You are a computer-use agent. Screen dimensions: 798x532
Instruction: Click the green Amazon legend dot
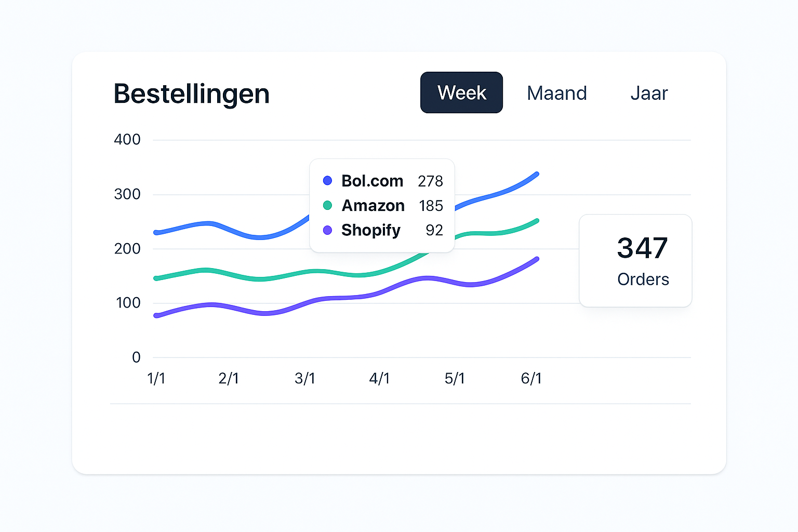click(x=327, y=205)
